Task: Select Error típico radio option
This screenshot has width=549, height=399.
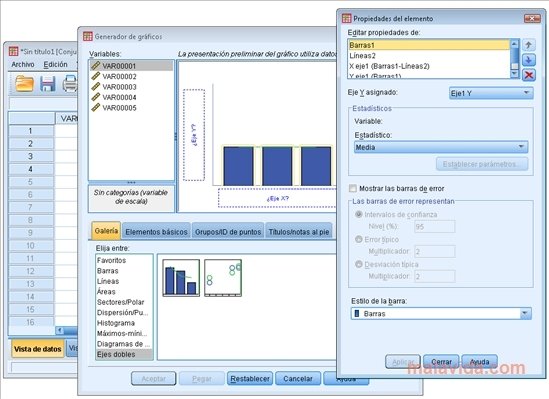Action: tap(359, 239)
